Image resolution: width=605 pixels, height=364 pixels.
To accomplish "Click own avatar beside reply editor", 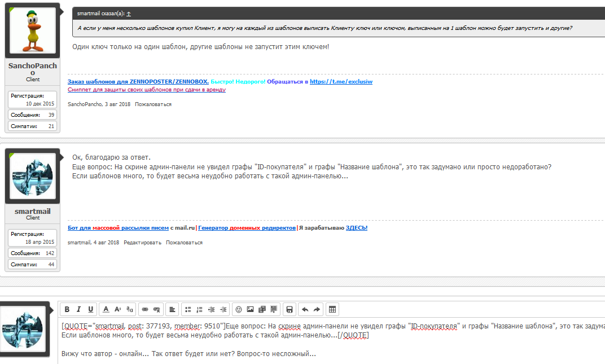I will click(24, 329).
